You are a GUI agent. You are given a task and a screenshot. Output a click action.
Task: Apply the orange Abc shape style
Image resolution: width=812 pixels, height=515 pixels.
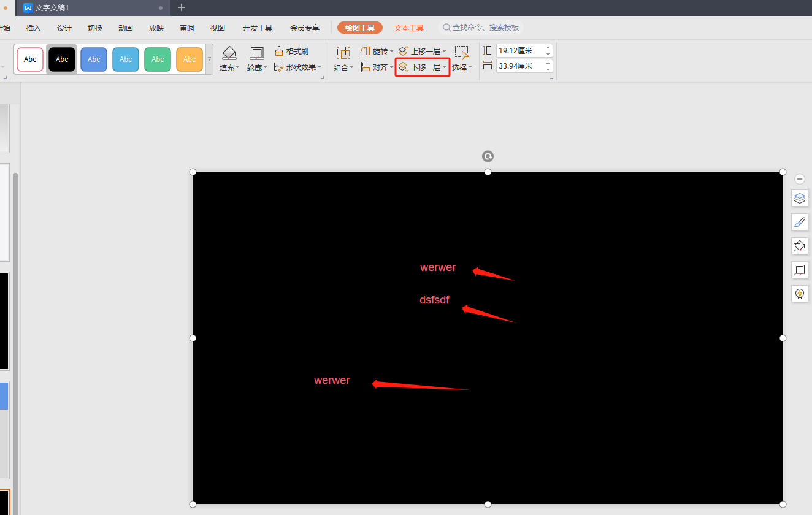click(x=190, y=59)
